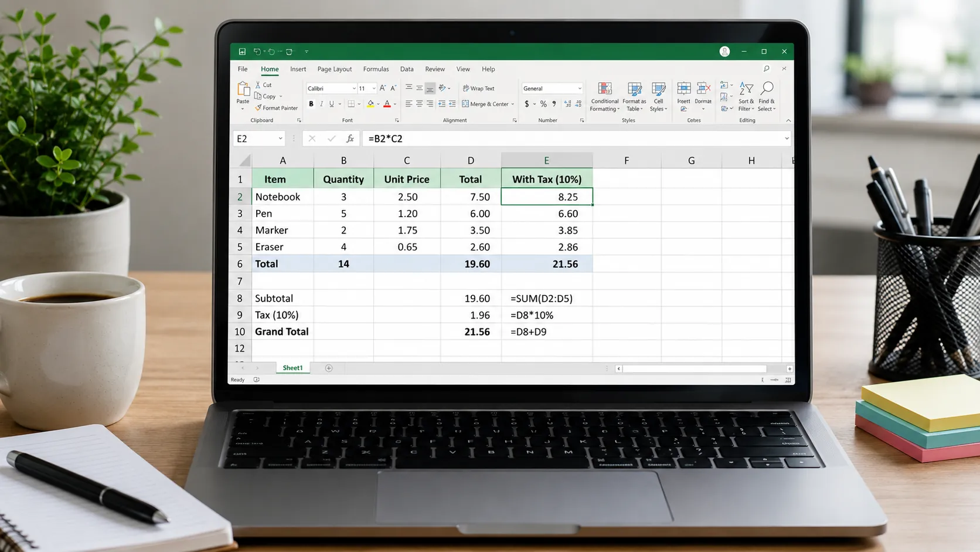This screenshot has height=552, width=980.
Task: Increase font size with larger A icon
Action: click(383, 88)
